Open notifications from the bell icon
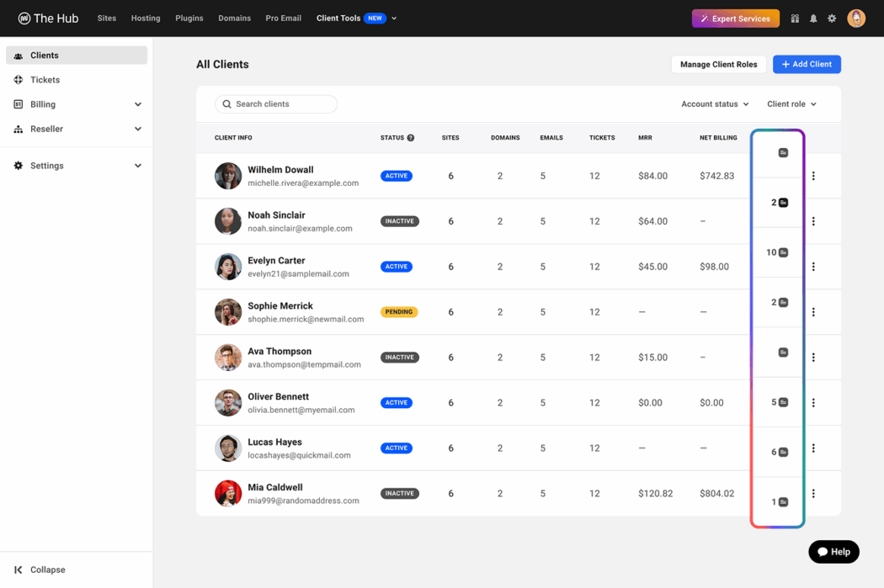884x588 pixels. (x=812, y=18)
